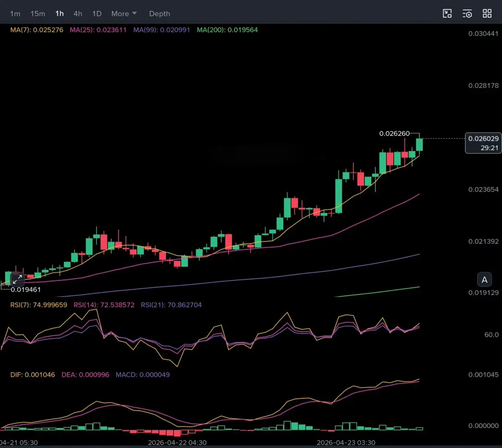Toggle the auto-scale A button
Viewport: 502px width, 448px height.
tap(484, 280)
